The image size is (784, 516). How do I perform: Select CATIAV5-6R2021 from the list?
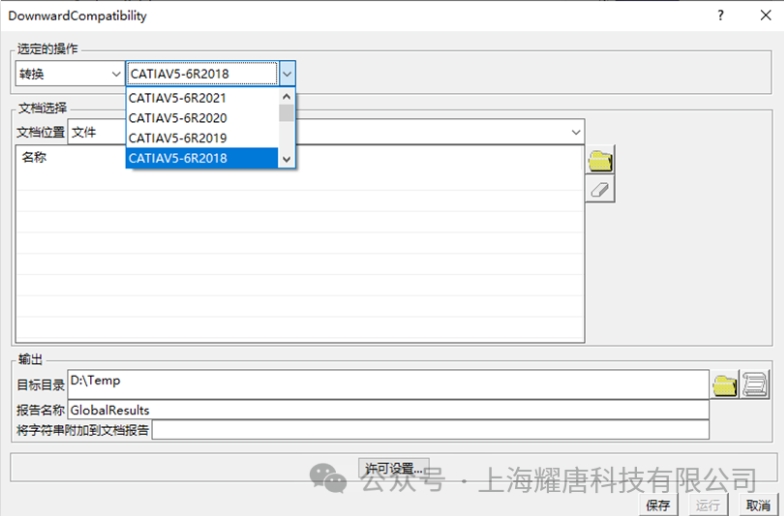(x=202, y=98)
